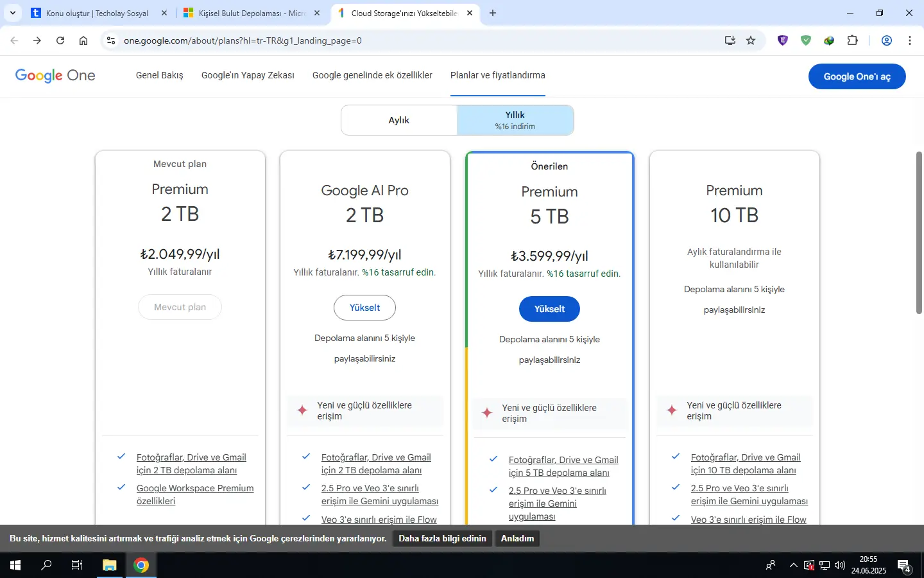Click the page vertical scrollbar thumb
This screenshot has width=924, height=578.
pyautogui.click(x=919, y=233)
